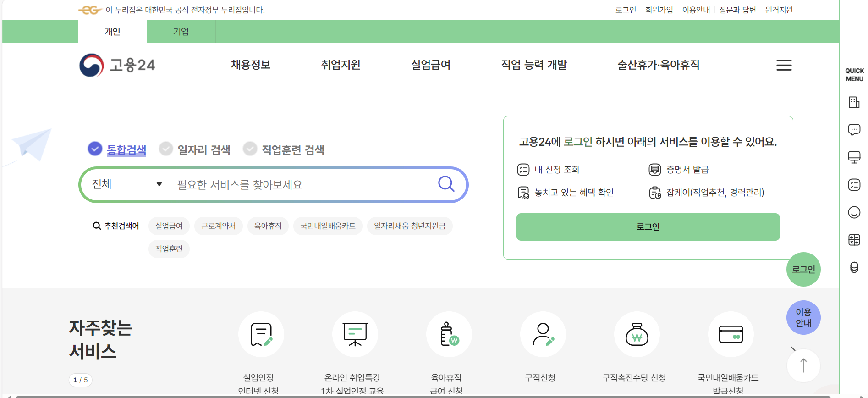The height and width of the screenshot is (398, 868).
Task: Switch to the 개인 tab
Action: point(112,32)
